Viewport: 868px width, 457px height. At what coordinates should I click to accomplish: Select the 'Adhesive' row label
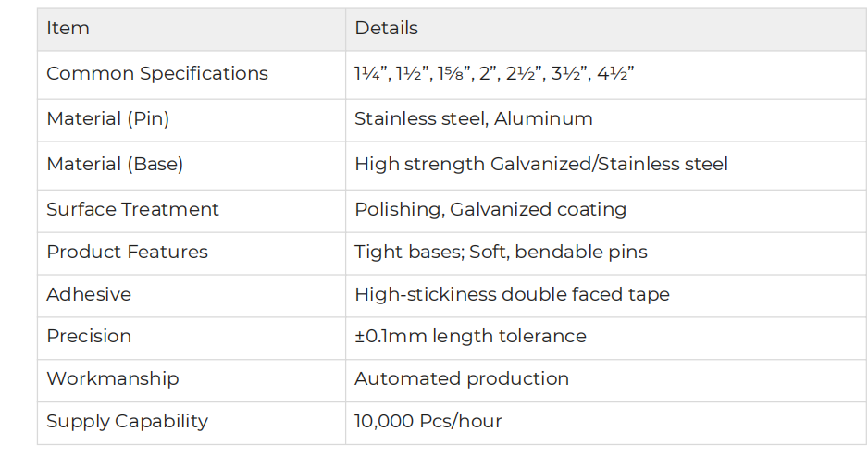pyautogui.click(x=89, y=294)
